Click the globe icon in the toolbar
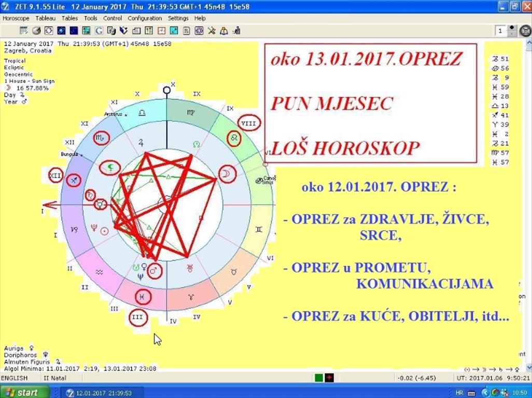 pyautogui.click(x=36, y=31)
